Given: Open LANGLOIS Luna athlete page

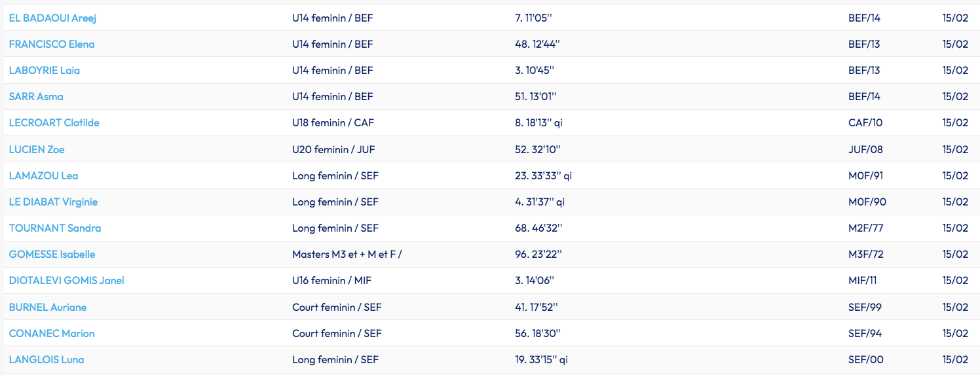Looking at the screenshot, I should point(47,359).
